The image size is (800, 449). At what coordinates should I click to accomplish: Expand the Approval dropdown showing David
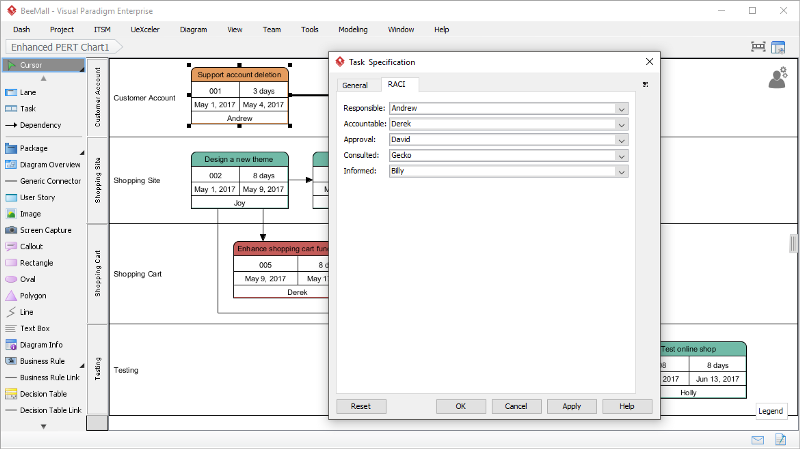[621, 140]
